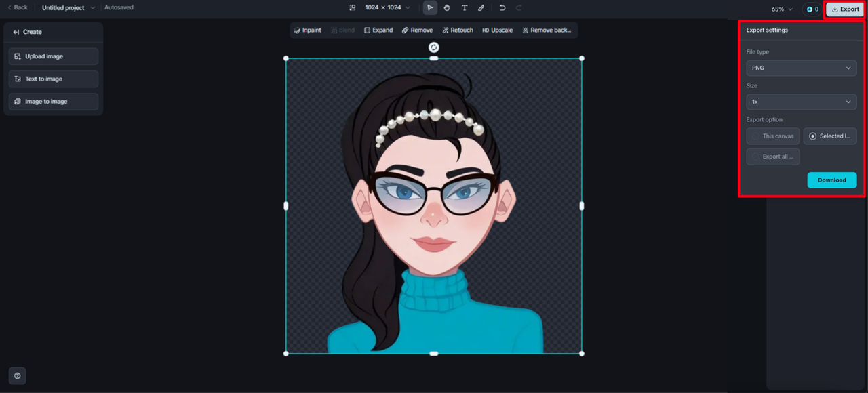The width and height of the screenshot is (868, 393).
Task: Click Upload image
Action: click(x=54, y=56)
